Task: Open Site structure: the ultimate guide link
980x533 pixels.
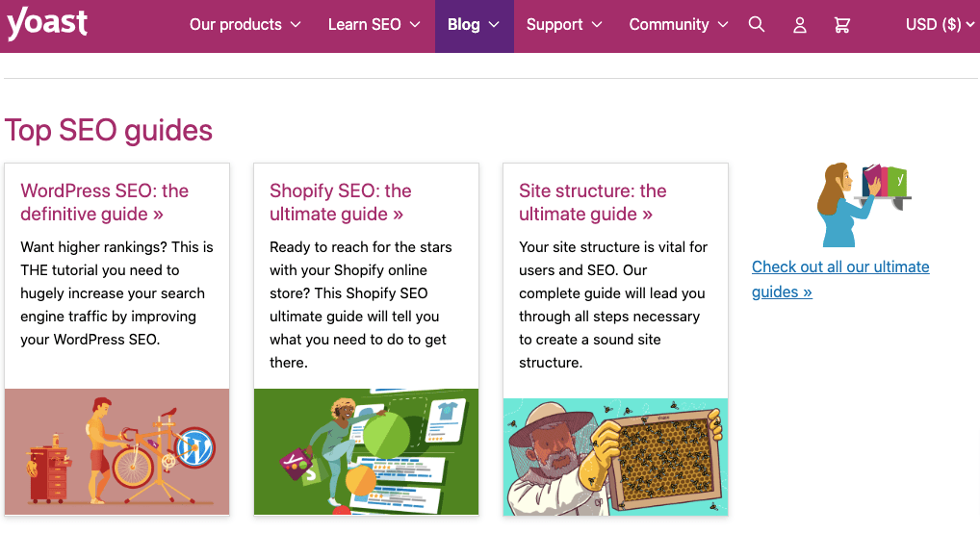Action: pos(592,202)
